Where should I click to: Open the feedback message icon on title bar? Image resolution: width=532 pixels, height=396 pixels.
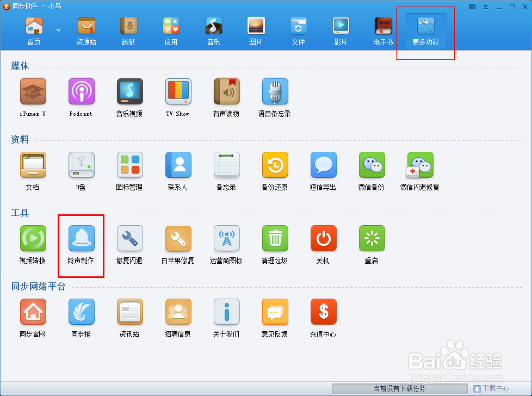(472, 7)
